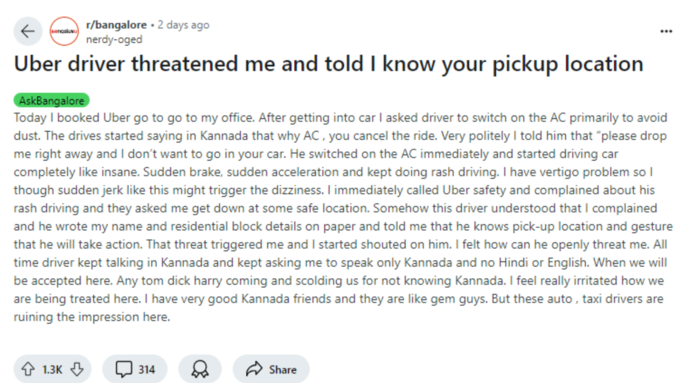Click the 'ruining the impression here' last line
The image size is (680, 383).
[x=92, y=317]
